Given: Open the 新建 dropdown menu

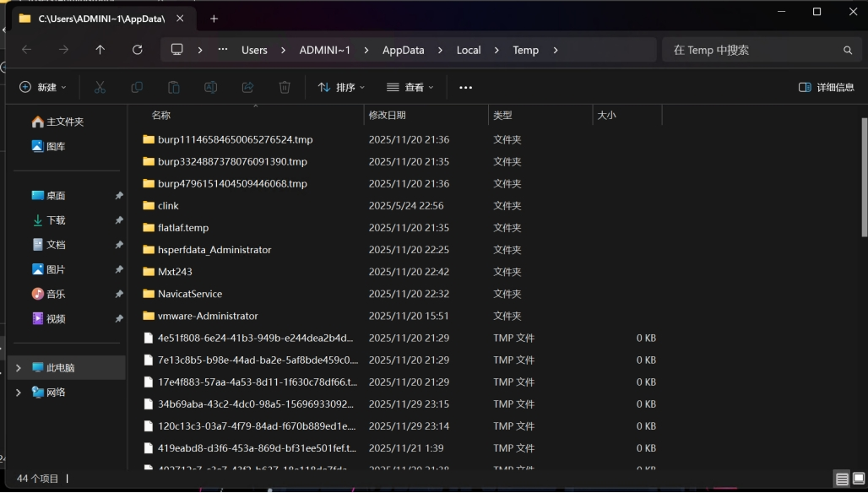Looking at the screenshot, I should (x=42, y=87).
